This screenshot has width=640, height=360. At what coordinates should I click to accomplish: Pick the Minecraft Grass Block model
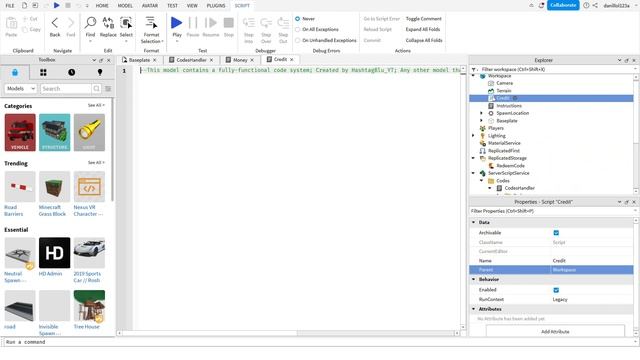pos(55,187)
